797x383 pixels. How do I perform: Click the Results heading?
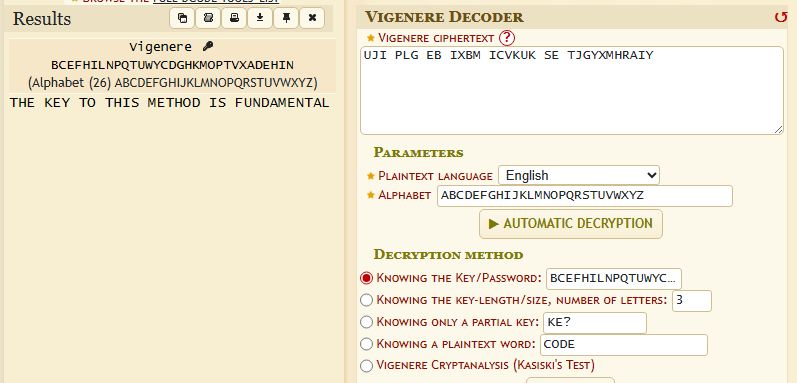click(42, 19)
